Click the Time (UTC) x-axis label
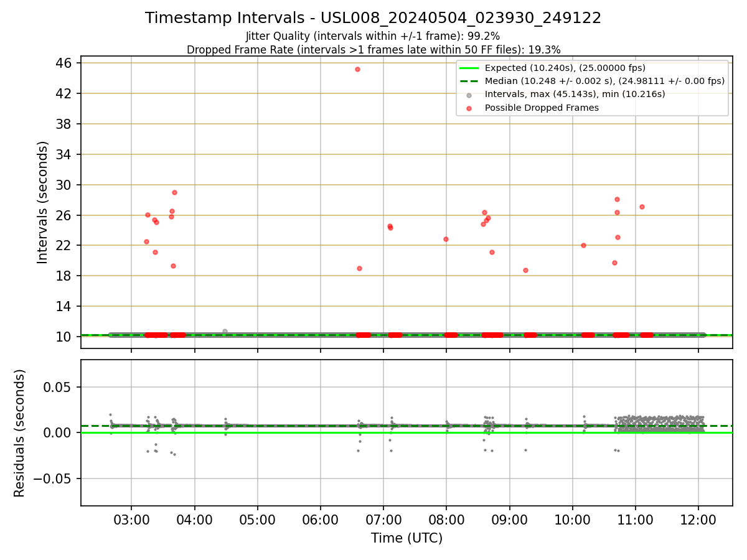The image size is (747, 560). (406, 538)
